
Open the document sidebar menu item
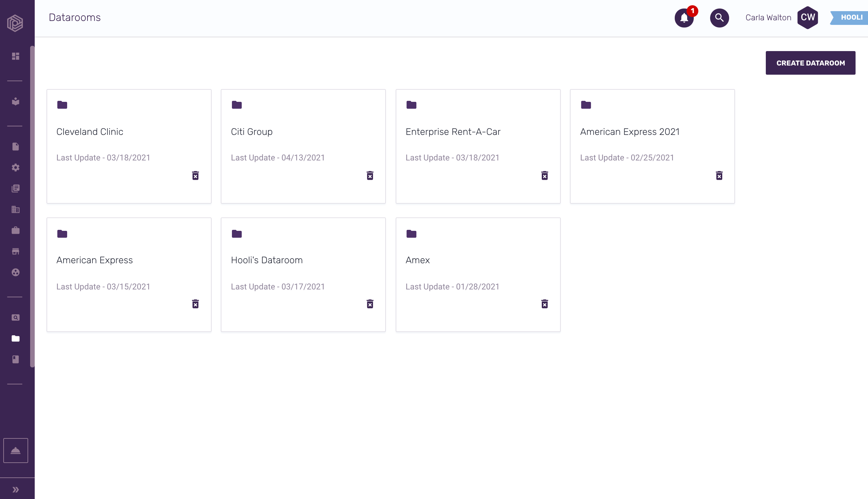(x=15, y=147)
